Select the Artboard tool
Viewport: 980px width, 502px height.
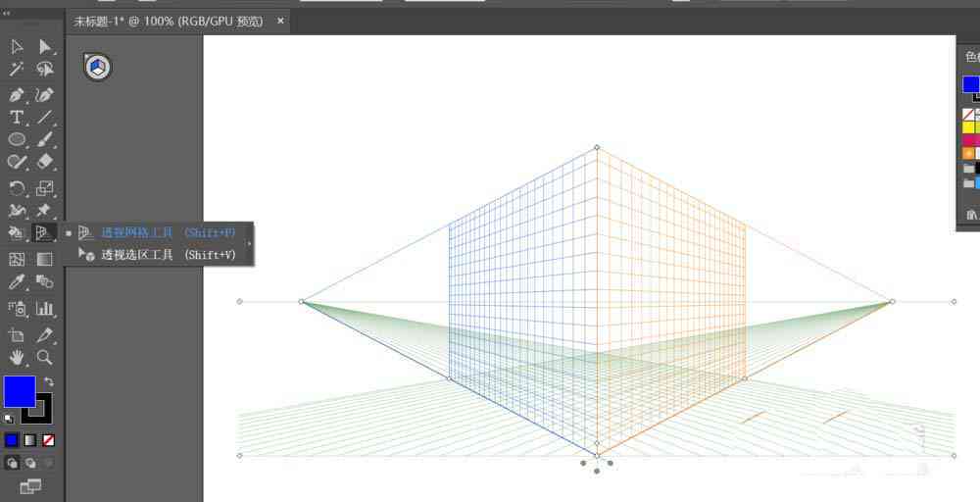pyautogui.click(x=17, y=335)
